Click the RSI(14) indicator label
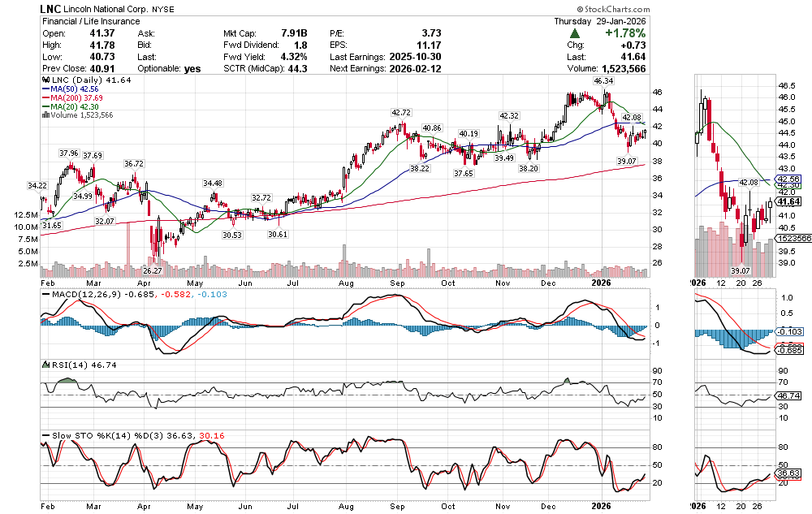The image size is (812, 514). click(66, 365)
